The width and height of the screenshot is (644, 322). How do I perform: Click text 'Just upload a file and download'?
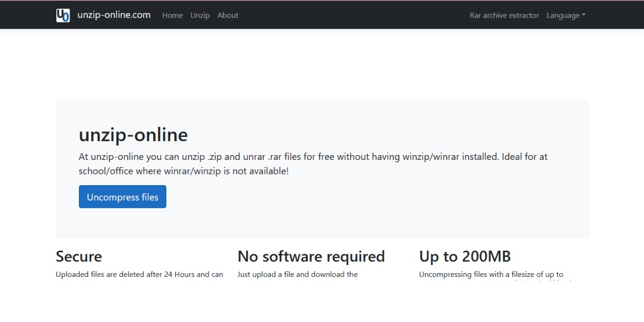pyautogui.click(x=292, y=274)
